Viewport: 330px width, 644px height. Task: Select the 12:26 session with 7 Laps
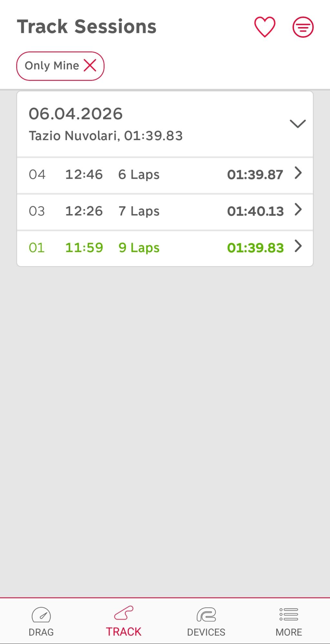pyautogui.click(x=165, y=212)
